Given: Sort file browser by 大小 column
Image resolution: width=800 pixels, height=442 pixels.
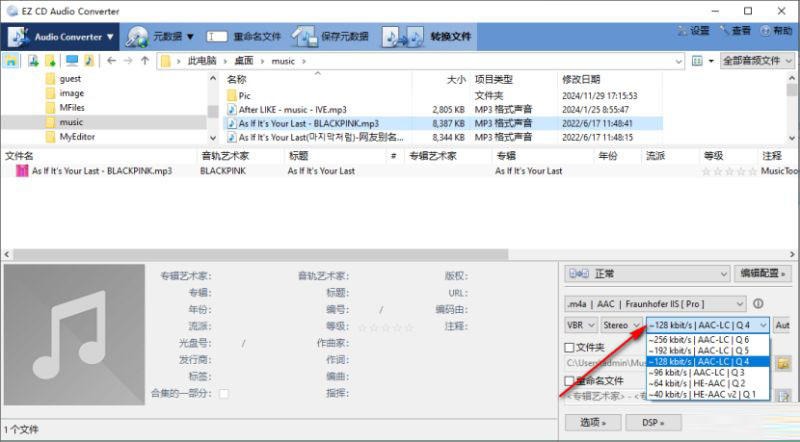Looking at the screenshot, I should (x=456, y=79).
